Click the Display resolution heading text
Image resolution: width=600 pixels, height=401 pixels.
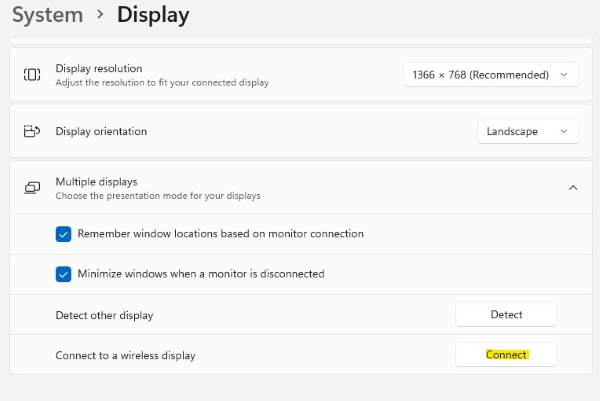99,68
